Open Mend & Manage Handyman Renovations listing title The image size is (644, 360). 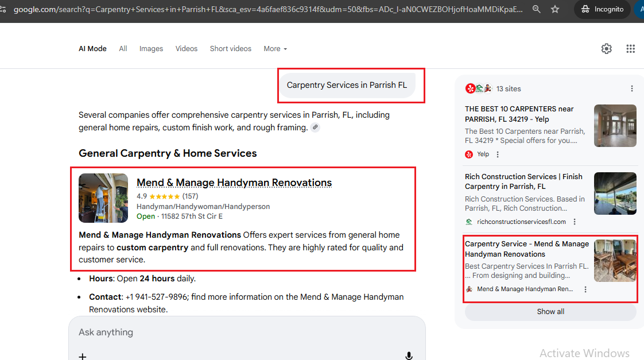pyautogui.click(x=234, y=183)
